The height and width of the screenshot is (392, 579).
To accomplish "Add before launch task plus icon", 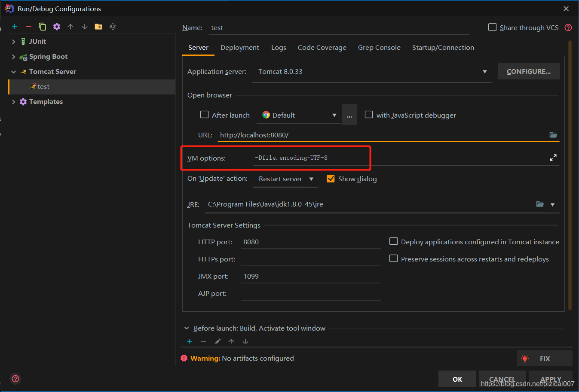I will [x=190, y=341].
